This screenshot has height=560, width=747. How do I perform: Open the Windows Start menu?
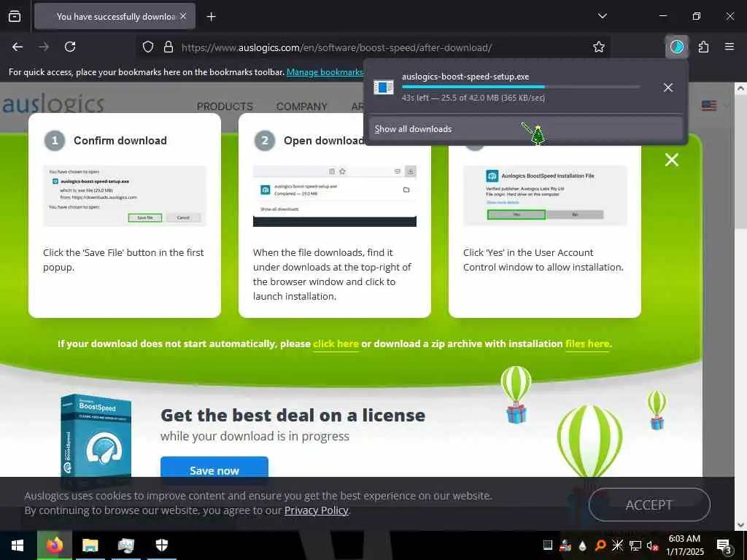coord(18,545)
